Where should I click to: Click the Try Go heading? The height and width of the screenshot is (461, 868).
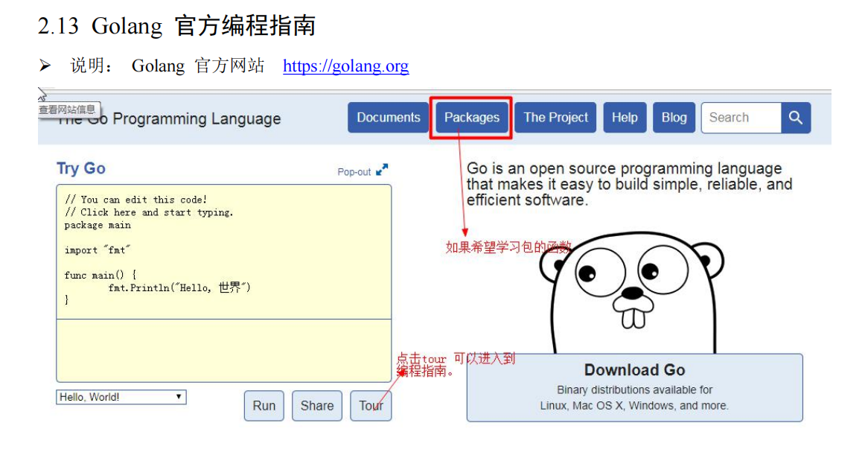tap(81, 168)
